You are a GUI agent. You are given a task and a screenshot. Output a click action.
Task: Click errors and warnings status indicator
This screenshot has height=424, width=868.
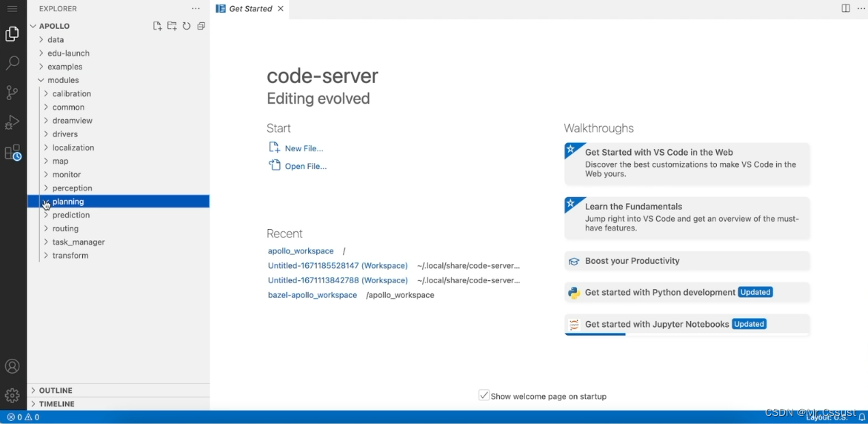[x=23, y=417]
